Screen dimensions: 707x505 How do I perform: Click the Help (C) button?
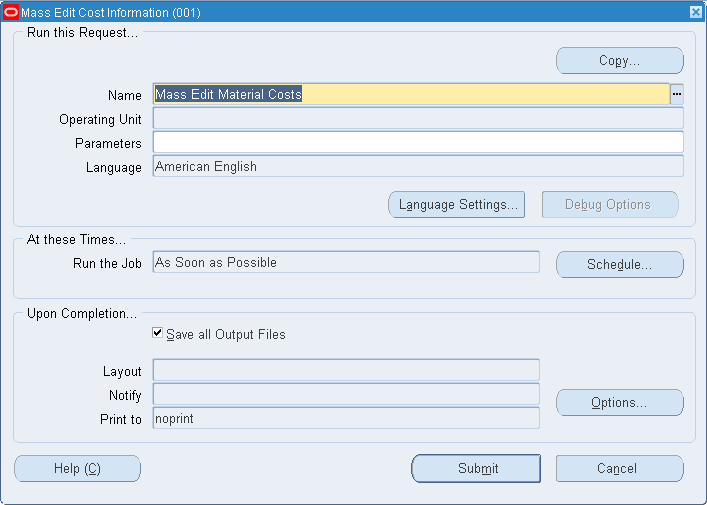click(x=77, y=468)
